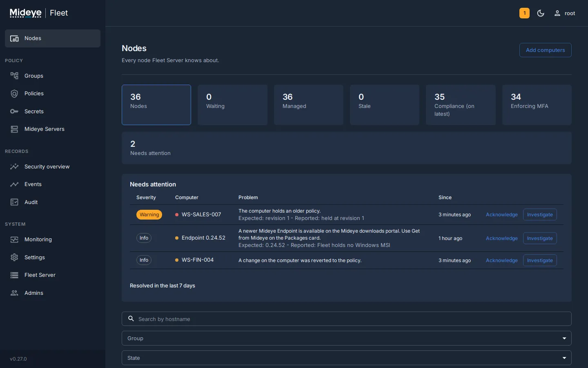Select the 36 Nodes summary card

click(156, 105)
